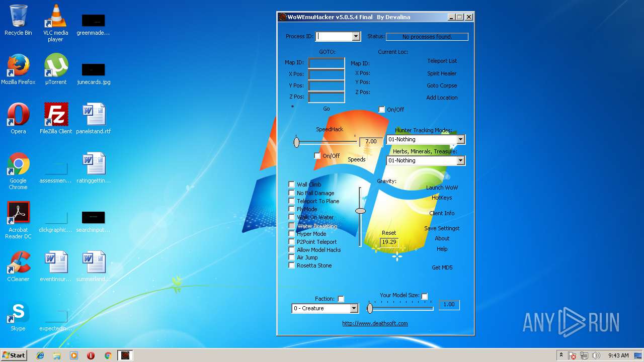The width and height of the screenshot is (644, 362).
Task: Click the GOTO X Pos input field
Action: point(327,74)
